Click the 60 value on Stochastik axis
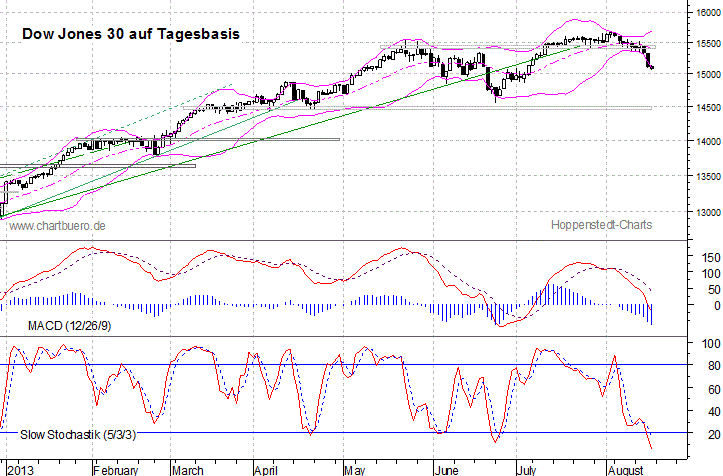This screenshot has height=476, width=723. tap(714, 389)
